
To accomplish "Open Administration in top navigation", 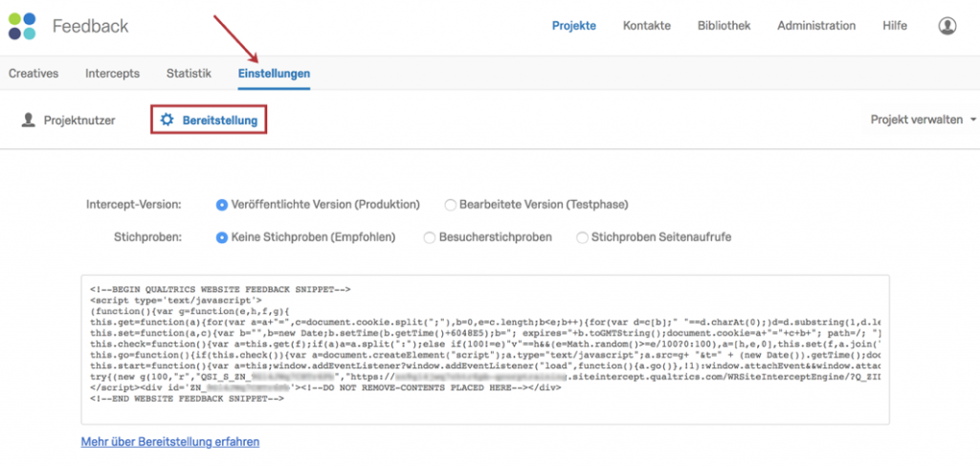I will pos(816,26).
